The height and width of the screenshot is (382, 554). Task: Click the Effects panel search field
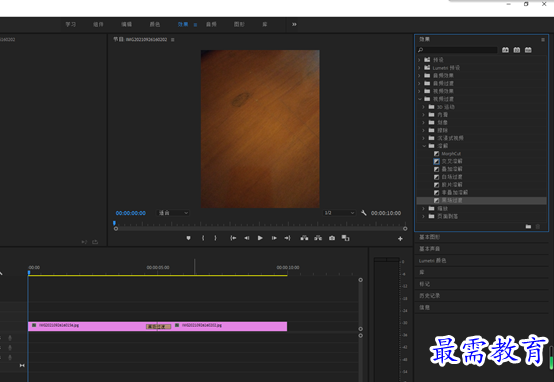click(x=457, y=50)
